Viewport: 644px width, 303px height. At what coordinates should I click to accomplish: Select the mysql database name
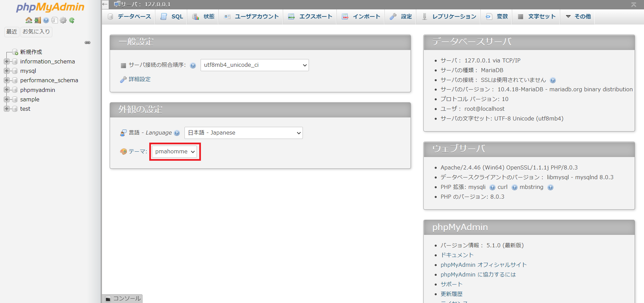point(28,71)
